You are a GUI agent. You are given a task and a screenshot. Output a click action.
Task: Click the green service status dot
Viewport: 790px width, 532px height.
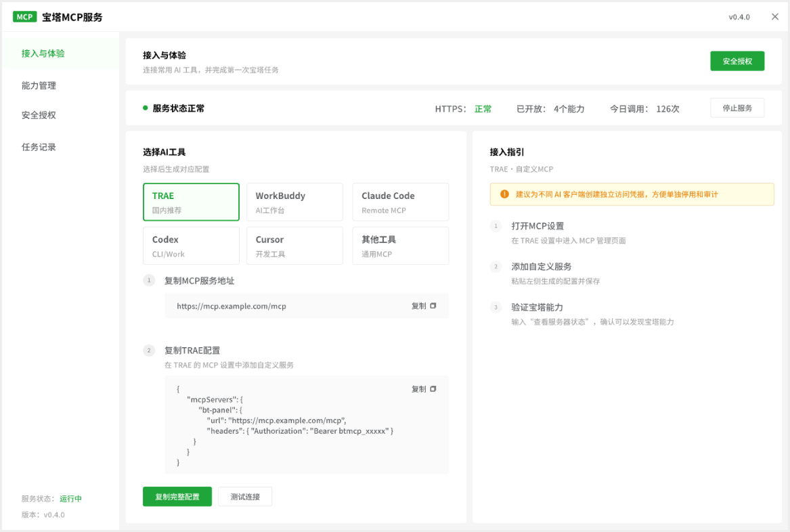pyautogui.click(x=145, y=108)
